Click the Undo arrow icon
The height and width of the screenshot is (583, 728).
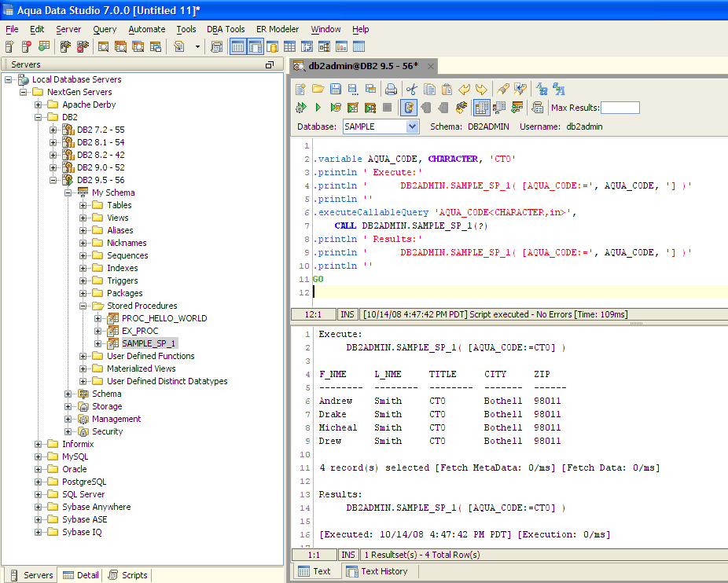(x=464, y=89)
